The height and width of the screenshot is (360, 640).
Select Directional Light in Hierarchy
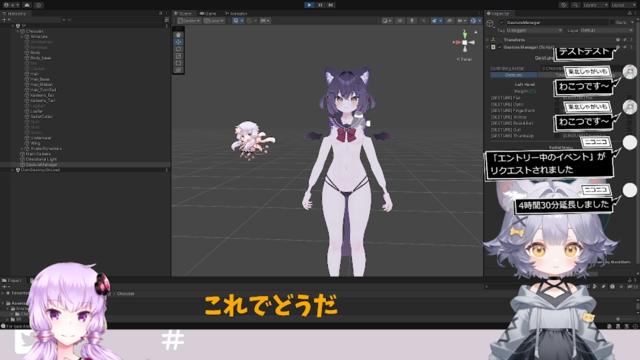41,159
